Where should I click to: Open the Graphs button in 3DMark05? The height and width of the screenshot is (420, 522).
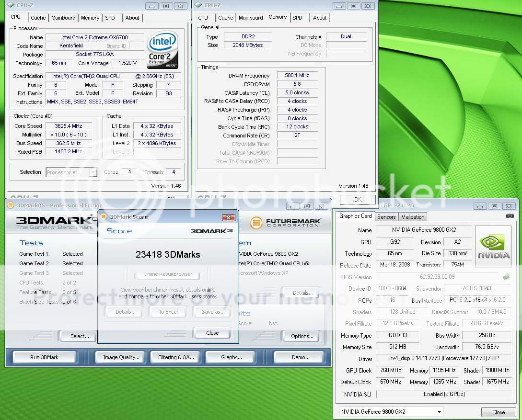[232, 357]
